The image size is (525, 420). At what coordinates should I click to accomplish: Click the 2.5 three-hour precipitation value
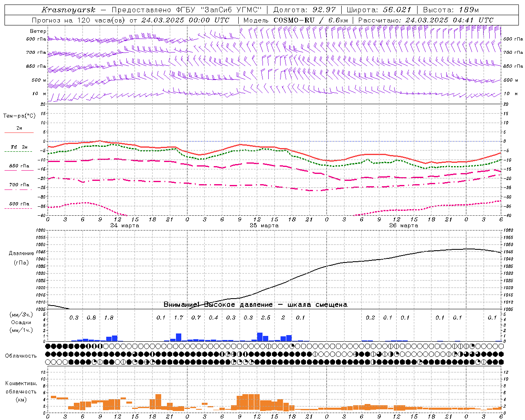tap(266, 317)
